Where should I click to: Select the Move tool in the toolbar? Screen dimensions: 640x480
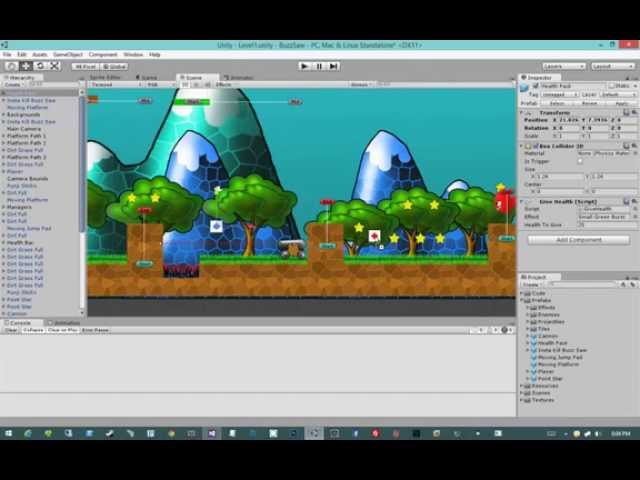(x=26, y=66)
